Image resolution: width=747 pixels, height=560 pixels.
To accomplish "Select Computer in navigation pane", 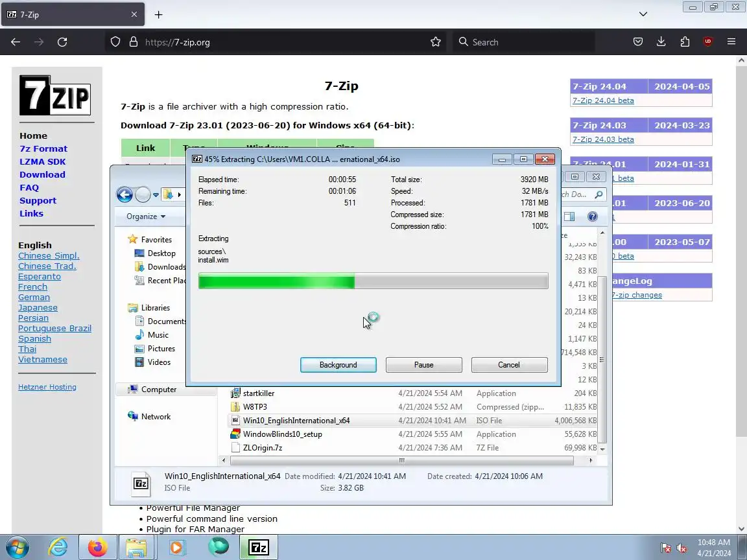I will pos(152,390).
